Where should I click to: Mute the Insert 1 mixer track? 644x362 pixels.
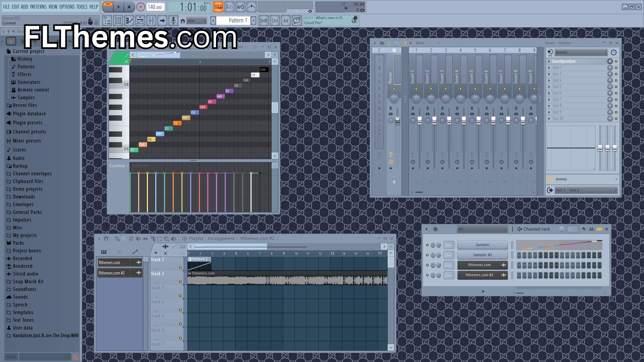tap(416, 89)
